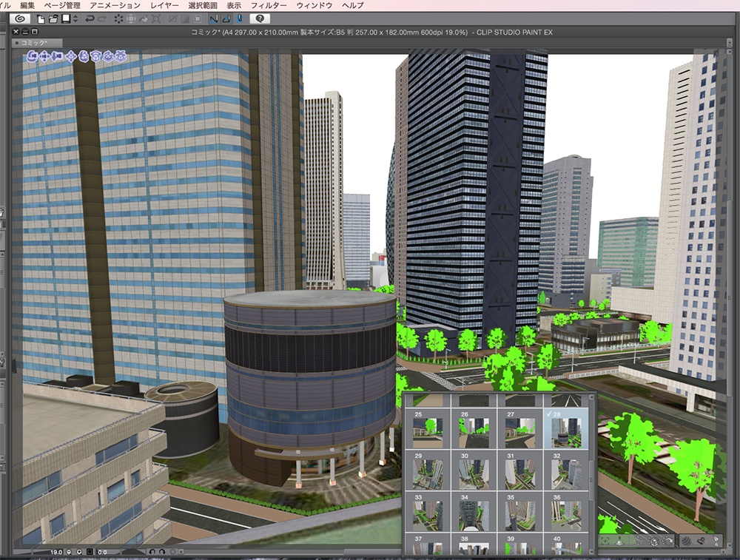The width and height of the screenshot is (740, 560).
Task: Select camera preset thumbnail 30
Action: point(474,470)
